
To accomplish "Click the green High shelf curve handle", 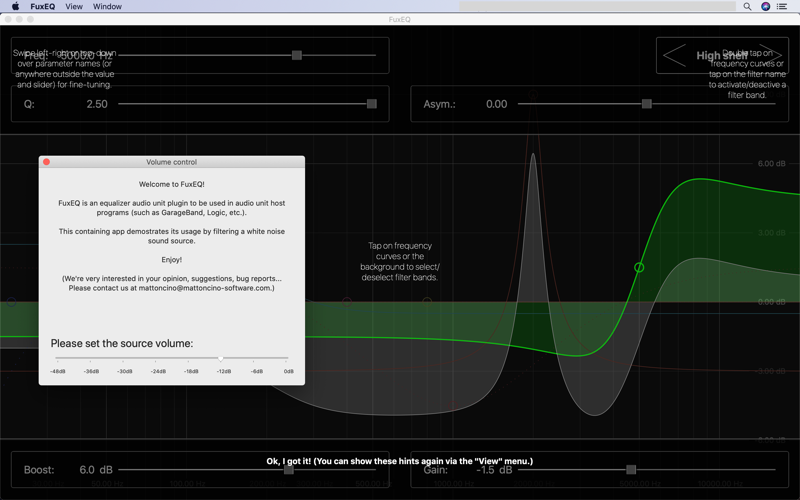I will click(x=639, y=267).
